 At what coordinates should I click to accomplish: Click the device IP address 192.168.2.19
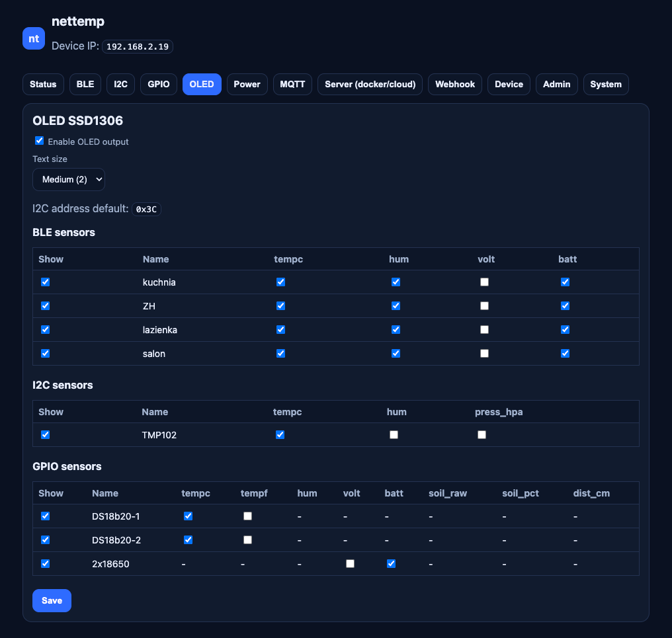[x=138, y=46]
